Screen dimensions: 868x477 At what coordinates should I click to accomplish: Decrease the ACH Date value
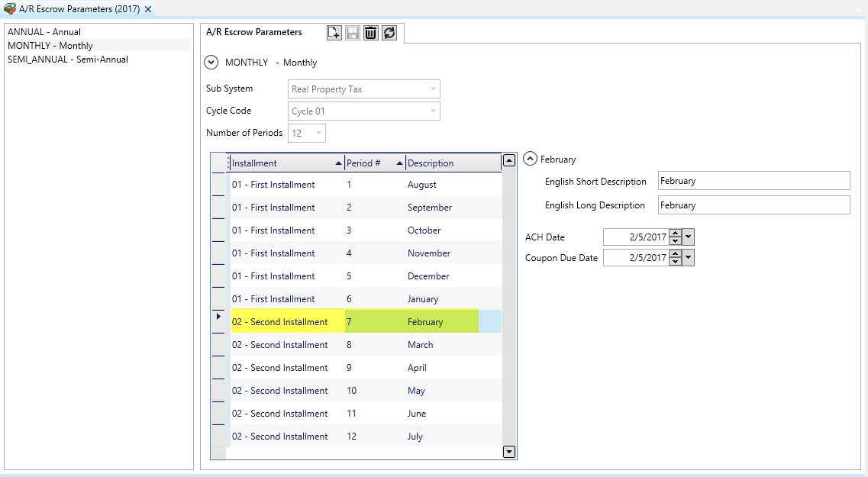point(675,241)
